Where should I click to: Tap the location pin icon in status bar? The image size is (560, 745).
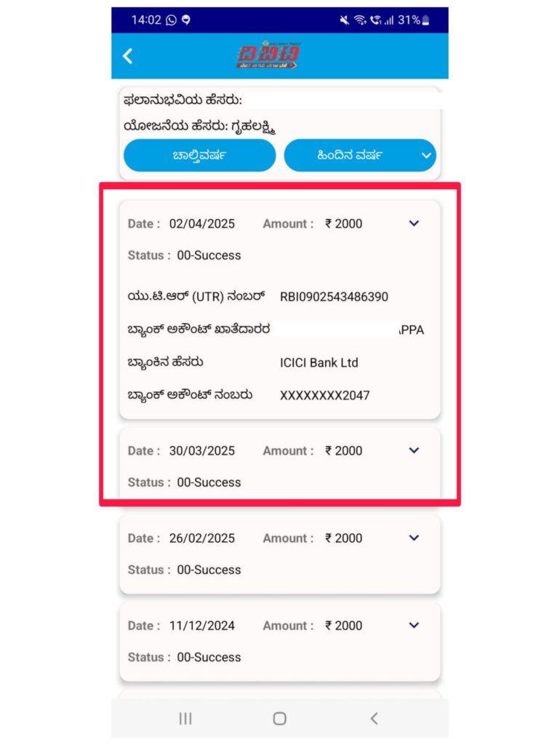click(x=186, y=20)
